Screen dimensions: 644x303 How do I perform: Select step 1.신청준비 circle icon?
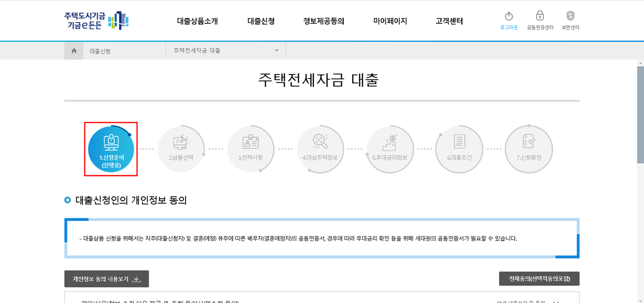[111, 149]
